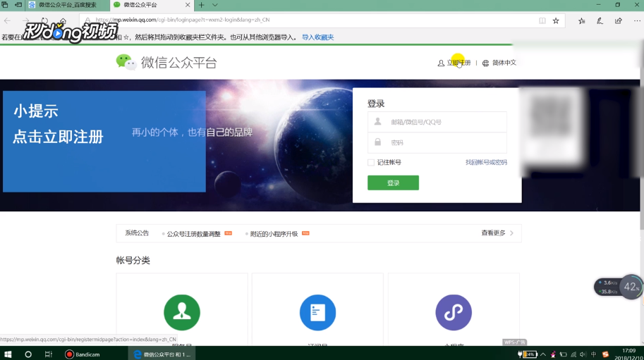Select the purple 小程序 account icon
The image size is (644, 360).
point(454,312)
